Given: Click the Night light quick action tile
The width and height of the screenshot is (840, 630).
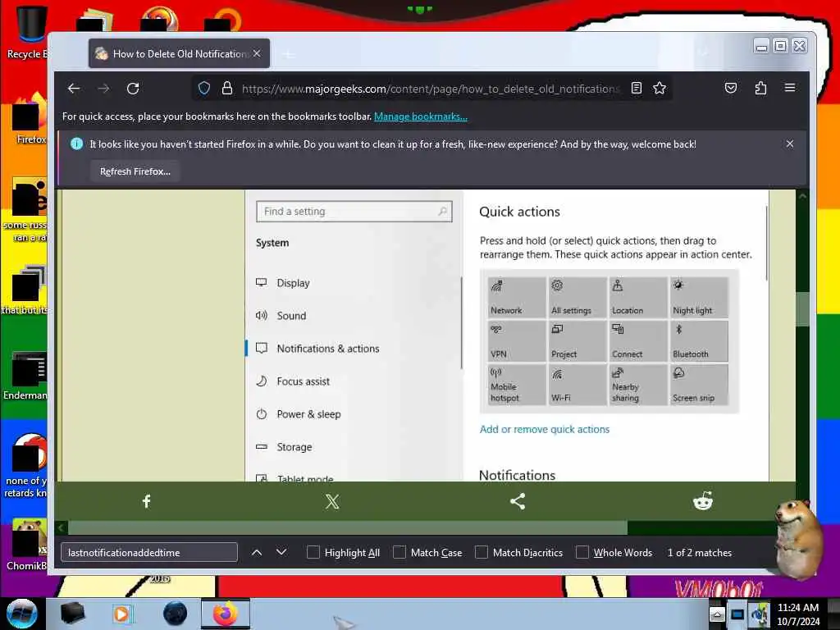Looking at the screenshot, I should tap(699, 297).
